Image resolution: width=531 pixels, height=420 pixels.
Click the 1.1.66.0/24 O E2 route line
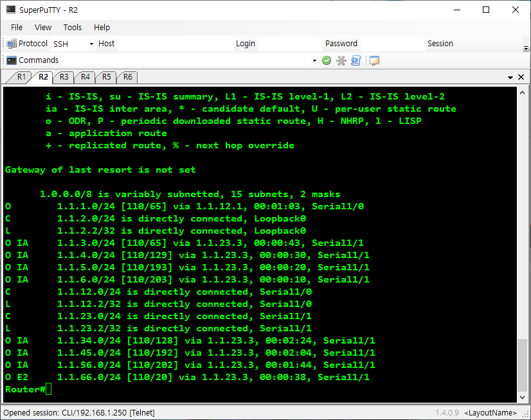point(187,377)
